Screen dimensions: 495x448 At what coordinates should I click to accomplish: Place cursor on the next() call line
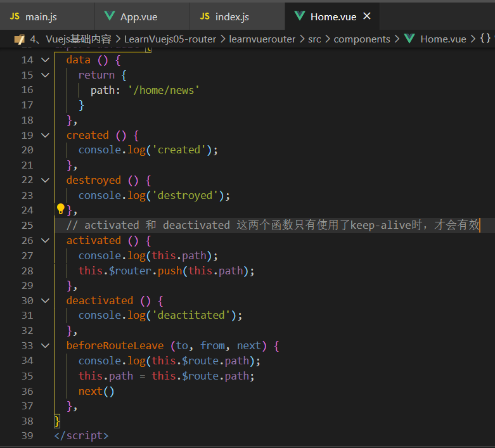pyautogui.click(x=96, y=391)
